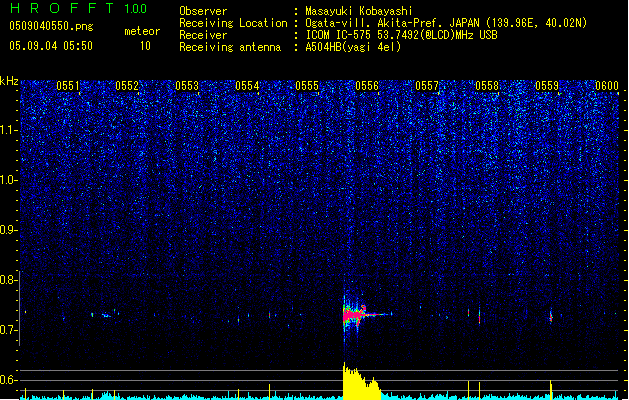This screenshot has width=629, height=400.
Task: Click the meteor count value 10
Action: click(x=145, y=46)
